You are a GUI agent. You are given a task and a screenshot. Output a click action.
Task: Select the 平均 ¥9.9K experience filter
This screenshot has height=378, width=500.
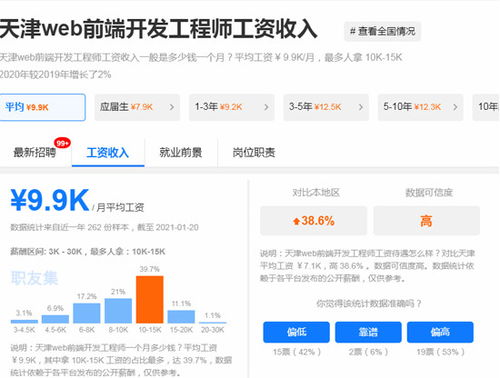(42, 107)
